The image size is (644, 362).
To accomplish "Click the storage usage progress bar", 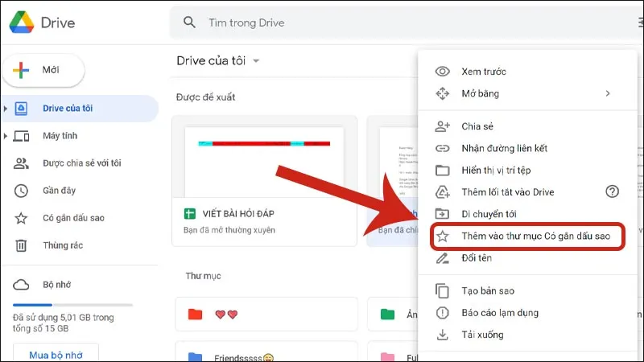I will [x=72, y=305].
